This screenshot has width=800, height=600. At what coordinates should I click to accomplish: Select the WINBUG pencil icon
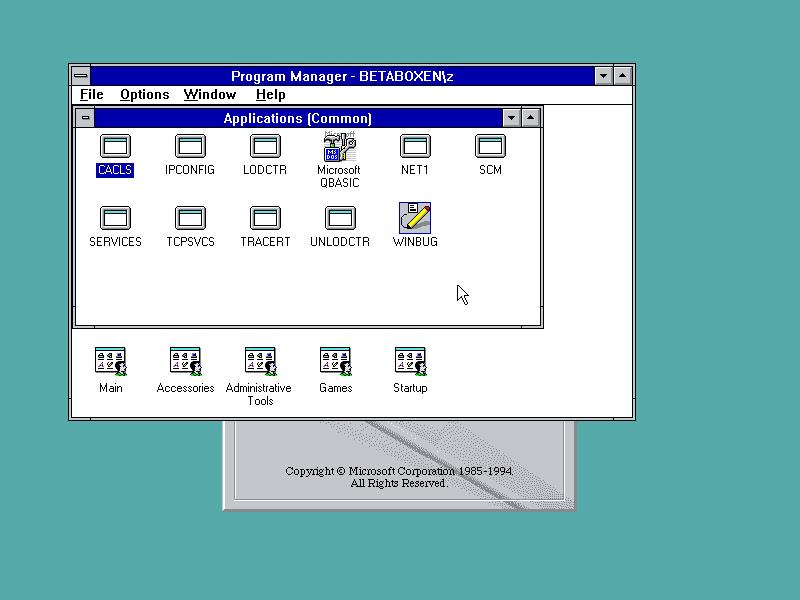click(x=415, y=218)
